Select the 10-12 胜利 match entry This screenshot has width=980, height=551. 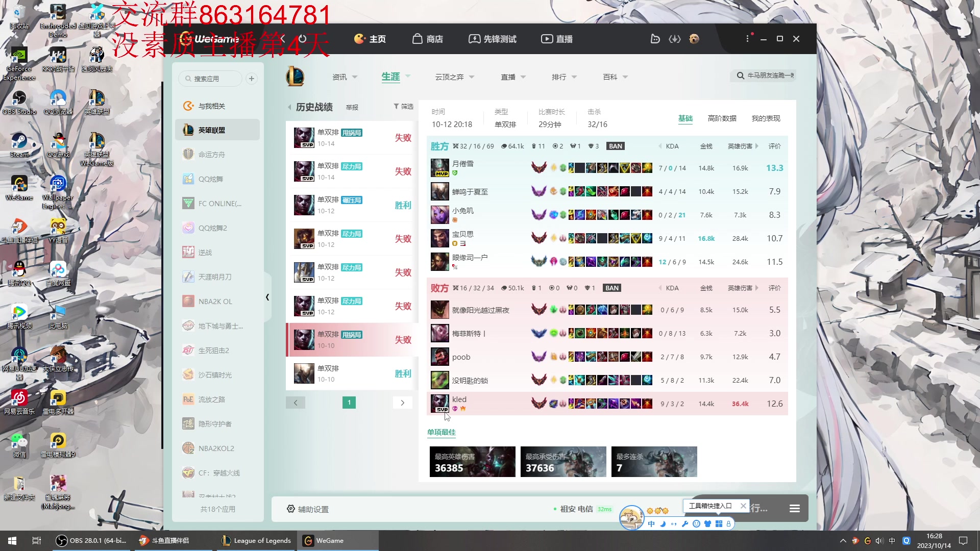pyautogui.click(x=351, y=205)
